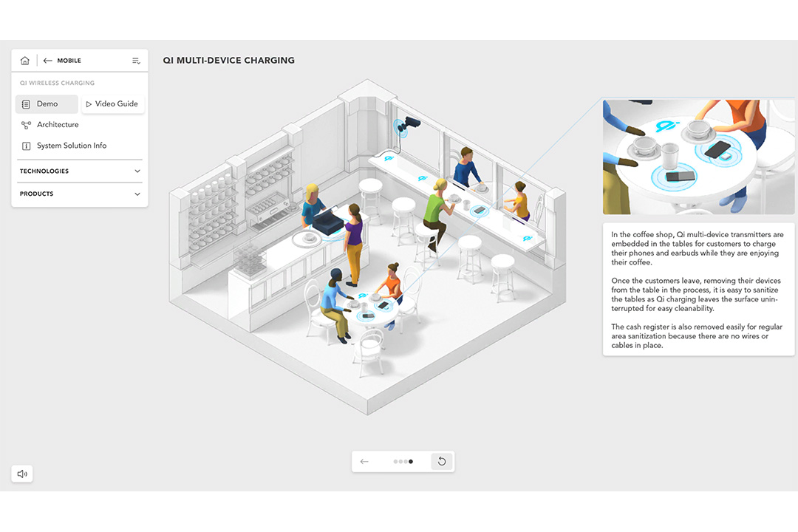Click the MOBILE back navigation item
798x532 pixels.
coord(62,61)
